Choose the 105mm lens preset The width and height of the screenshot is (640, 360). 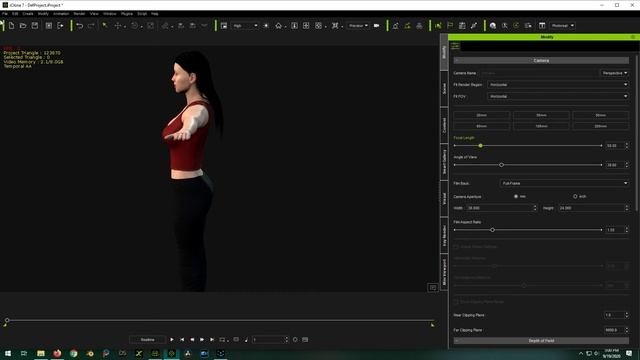[x=541, y=126]
